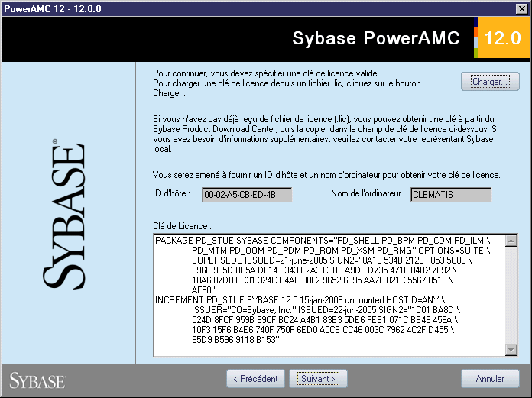This screenshot has width=532, height=398.
Task: Click the license key vertical scrollbar track
Action: (x=511, y=295)
